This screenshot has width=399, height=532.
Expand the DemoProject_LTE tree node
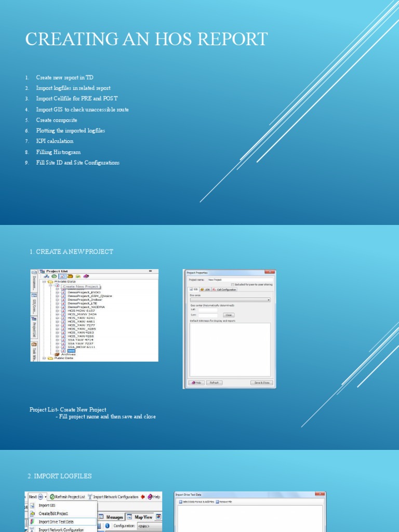point(57,303)
